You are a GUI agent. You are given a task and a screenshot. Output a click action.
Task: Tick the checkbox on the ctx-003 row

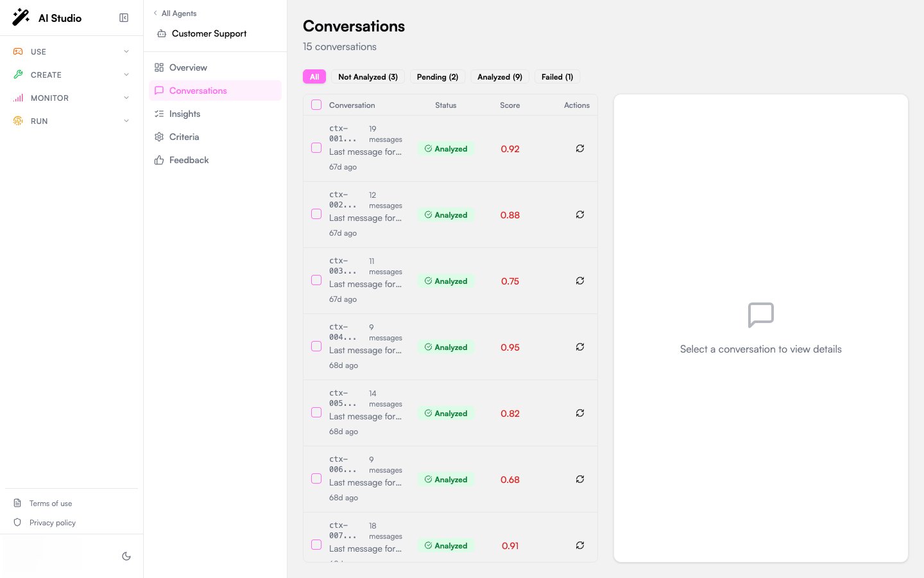coord(316,280)
